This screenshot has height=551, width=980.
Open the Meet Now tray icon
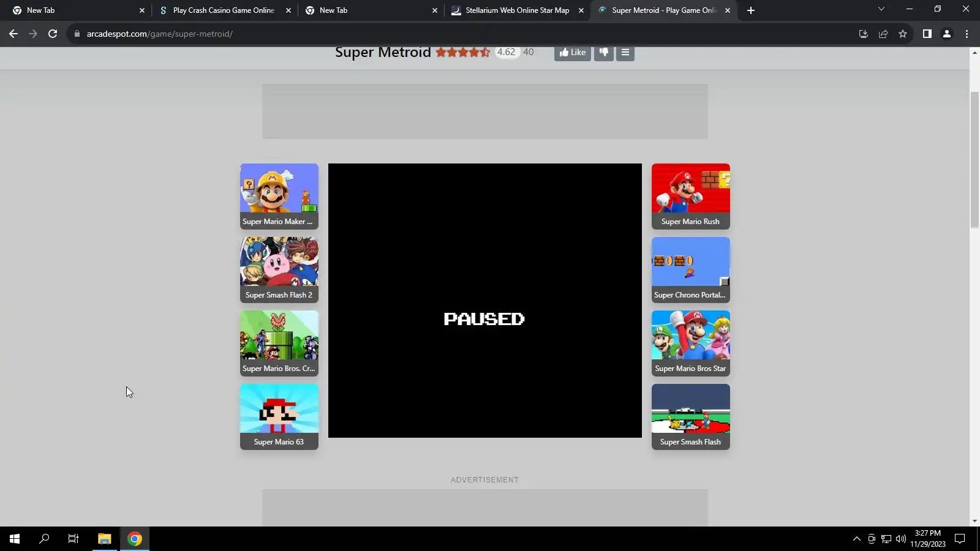pos(872,539)
